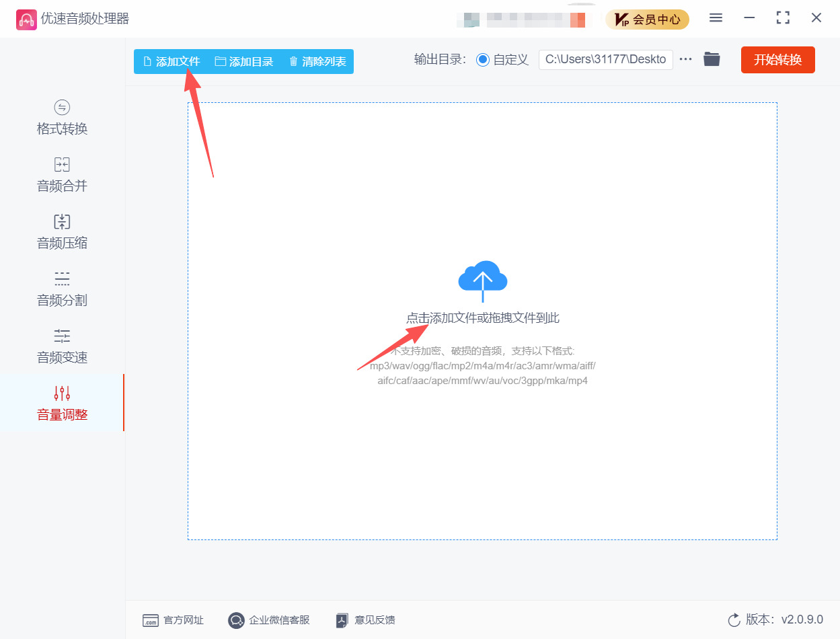
Task: Go to 音频变速 audio speed tab
Action: [62, 346]
